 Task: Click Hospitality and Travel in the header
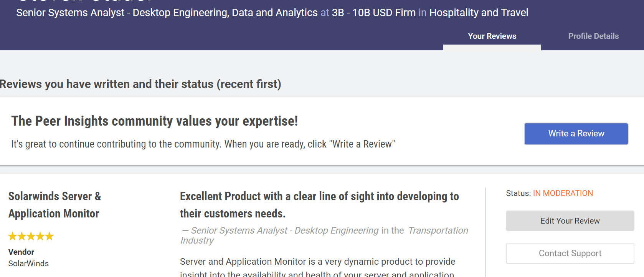click(479, 13)
